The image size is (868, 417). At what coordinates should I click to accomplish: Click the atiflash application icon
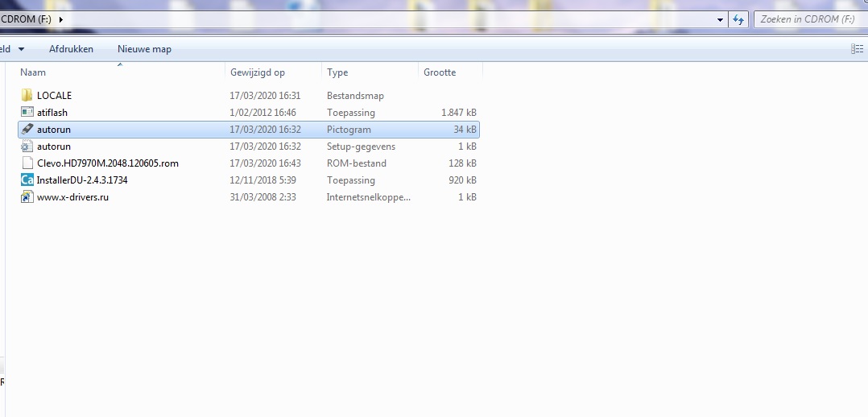point(27,112)
